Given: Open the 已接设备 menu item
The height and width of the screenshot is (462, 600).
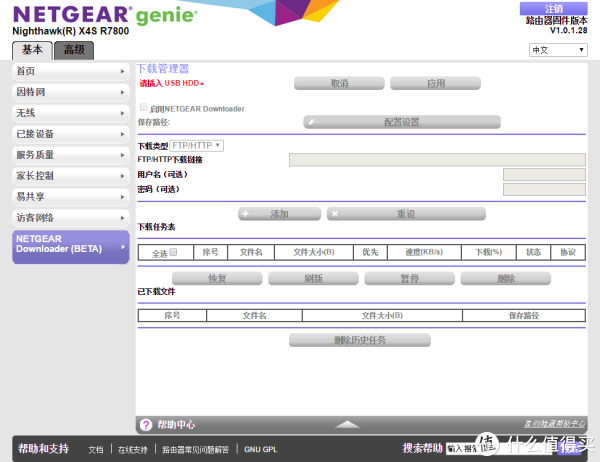Looking at the screenshot, I should 71,134.
